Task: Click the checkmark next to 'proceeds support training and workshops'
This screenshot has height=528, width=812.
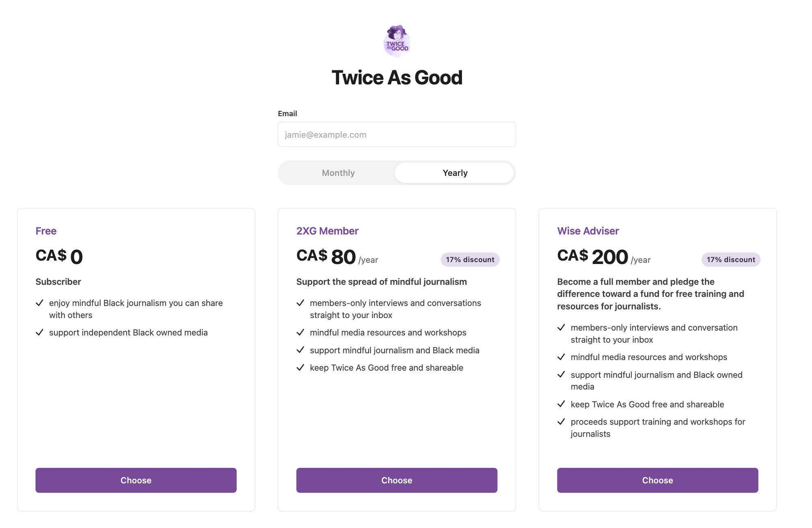Action: click(x=562, y=422)
